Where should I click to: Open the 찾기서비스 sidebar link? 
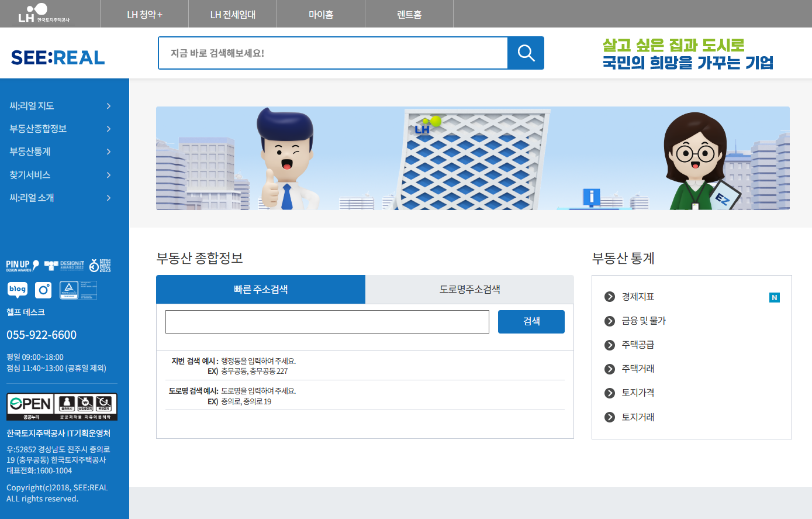(x=30, y=175)
